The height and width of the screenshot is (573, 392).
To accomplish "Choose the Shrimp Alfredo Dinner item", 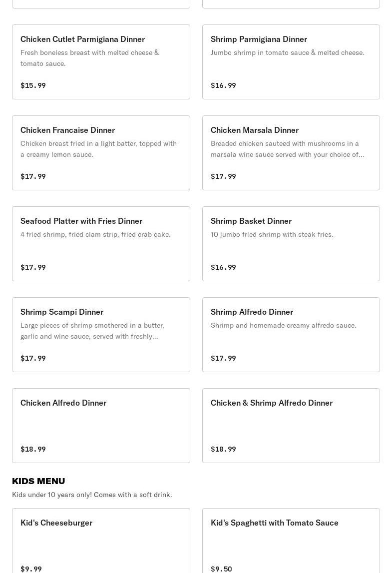I will coord(252,312).
